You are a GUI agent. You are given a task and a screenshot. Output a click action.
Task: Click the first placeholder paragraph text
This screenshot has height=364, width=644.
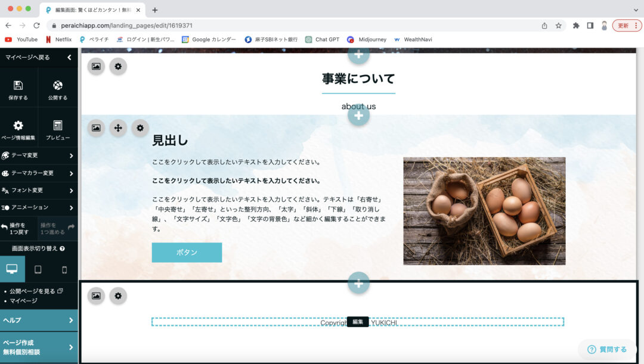pos(236,162)
